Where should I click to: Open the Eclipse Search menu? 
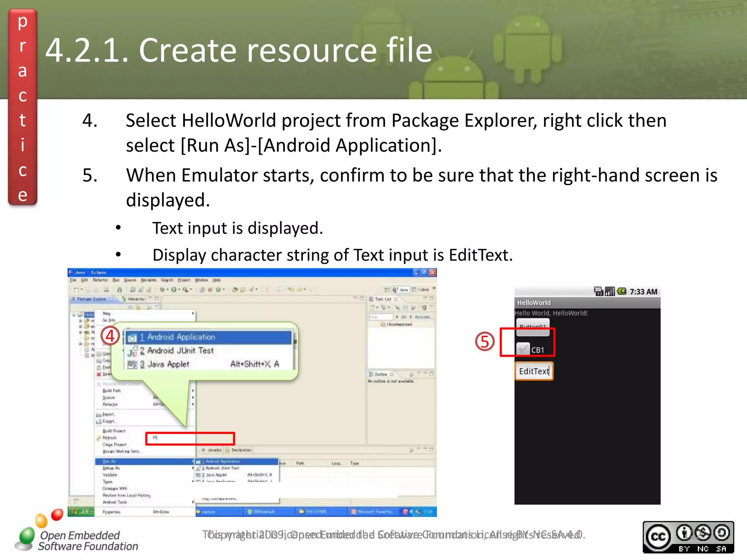point(167,280)
